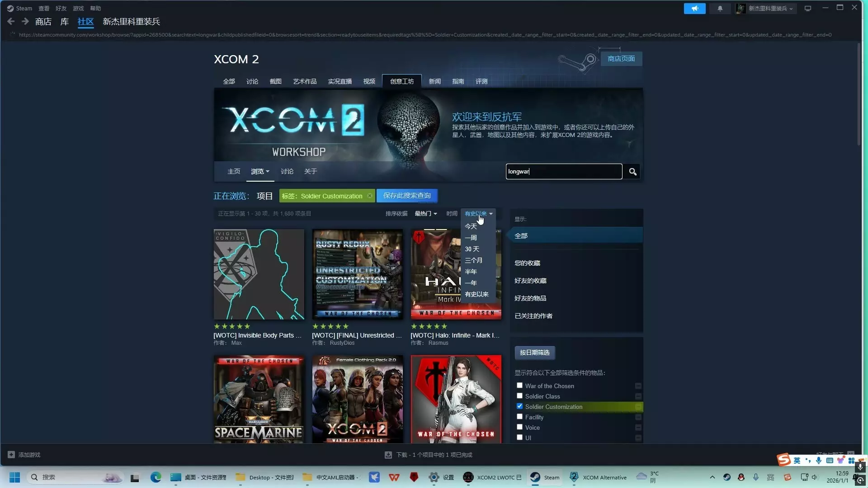Go back with the left arrow
This screenshot has width=868, height=488.
(11, 21)
